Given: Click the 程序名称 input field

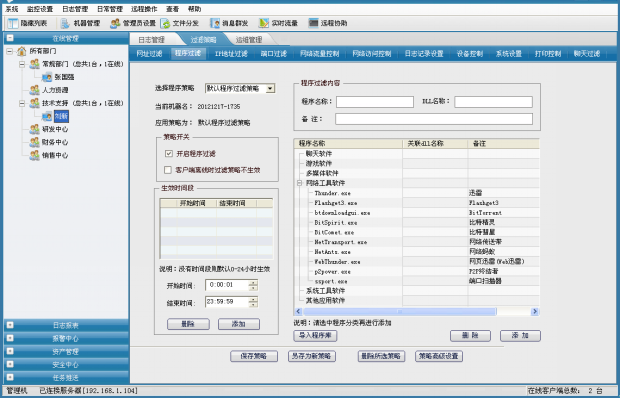Looking at the screenshot, I should pos(375,102).
